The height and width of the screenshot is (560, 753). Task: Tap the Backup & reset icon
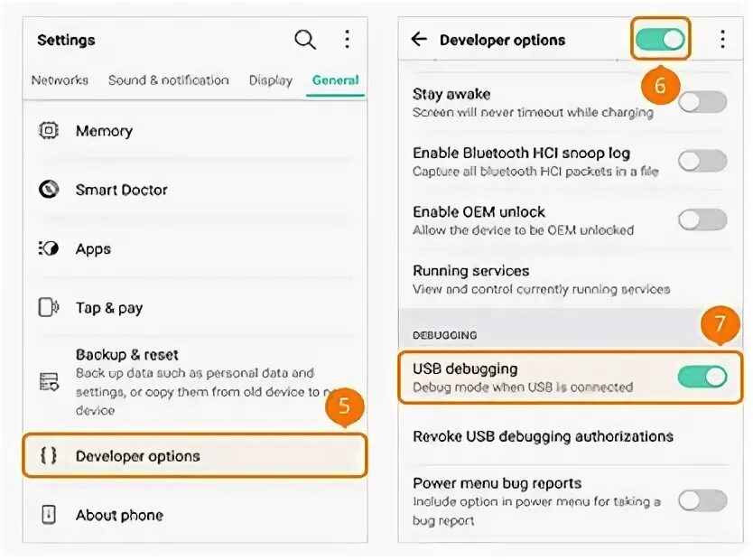point(49,382)
